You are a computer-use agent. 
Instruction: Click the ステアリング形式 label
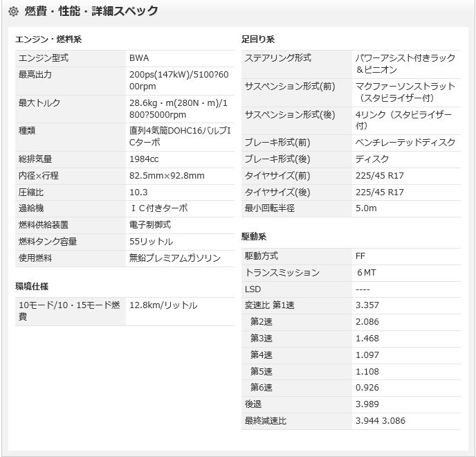(278, 57)
